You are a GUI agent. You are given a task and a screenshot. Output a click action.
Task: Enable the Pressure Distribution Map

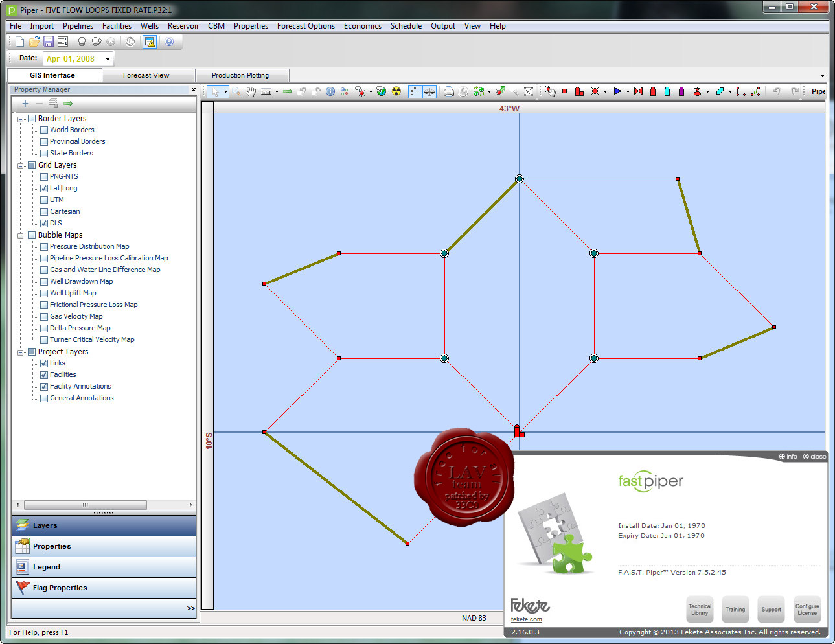click(44, 247)
